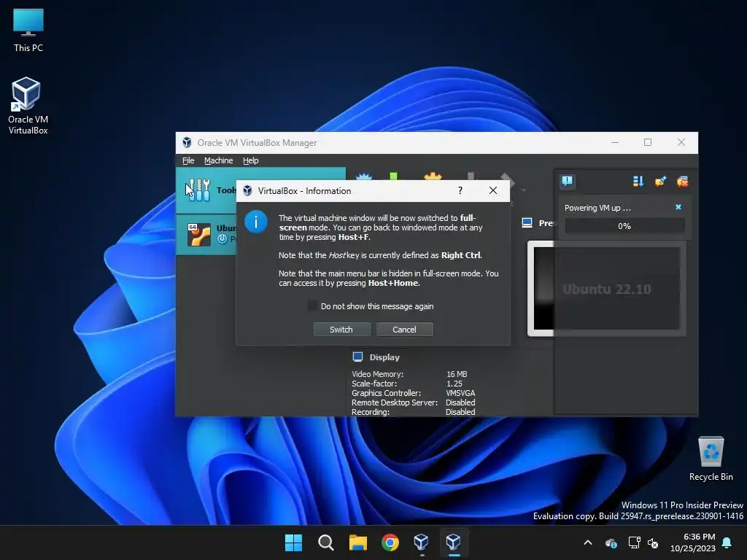Screen dimensions: 747x560
Task: Select the Ubuntu VM icon in the machine list
Action: (x=199, y=234)
